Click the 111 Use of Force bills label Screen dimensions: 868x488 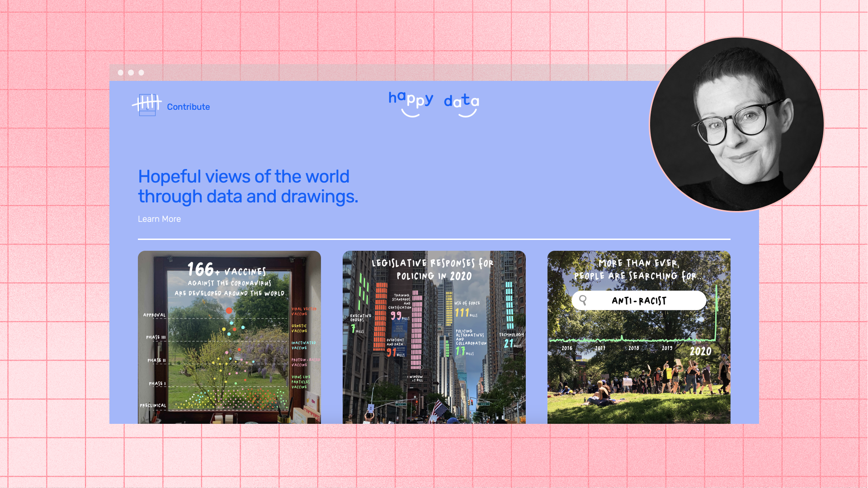pyautogui.click(x=462, y=313)
